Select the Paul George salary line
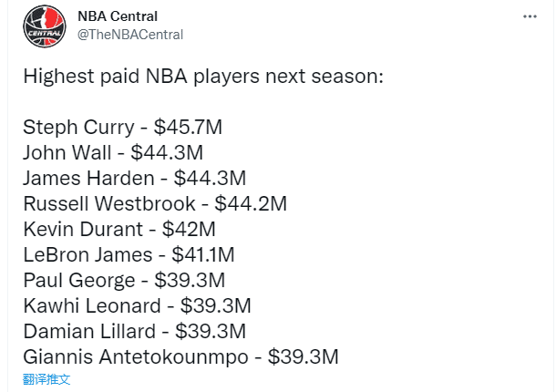The height and width of the screenshot is (392, 556). click(x=123, y=280)
